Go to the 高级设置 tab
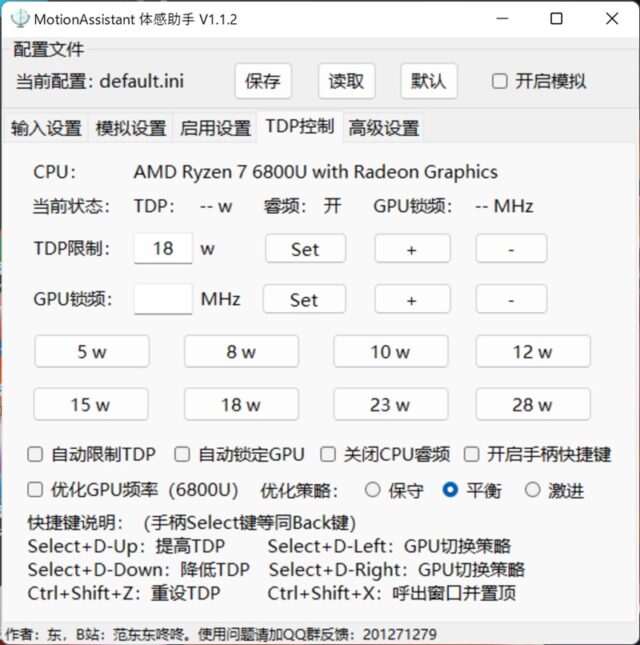This screenshot has height=645, width=640. coord(383,128)
